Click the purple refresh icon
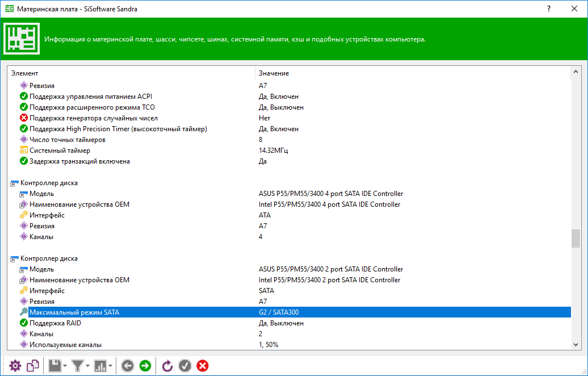 pyautogui.click(x=167, y=366)
